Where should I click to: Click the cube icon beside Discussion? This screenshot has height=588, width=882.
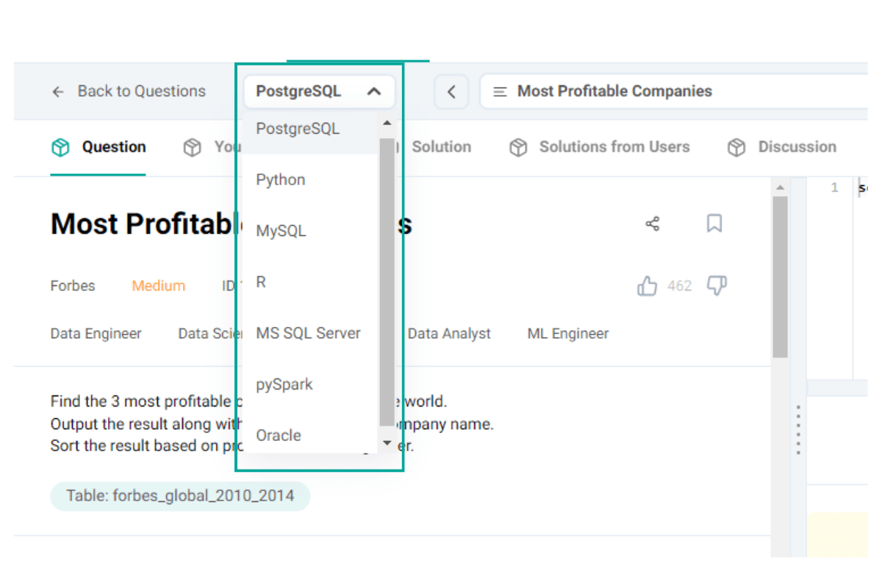[x=736, y=147]
